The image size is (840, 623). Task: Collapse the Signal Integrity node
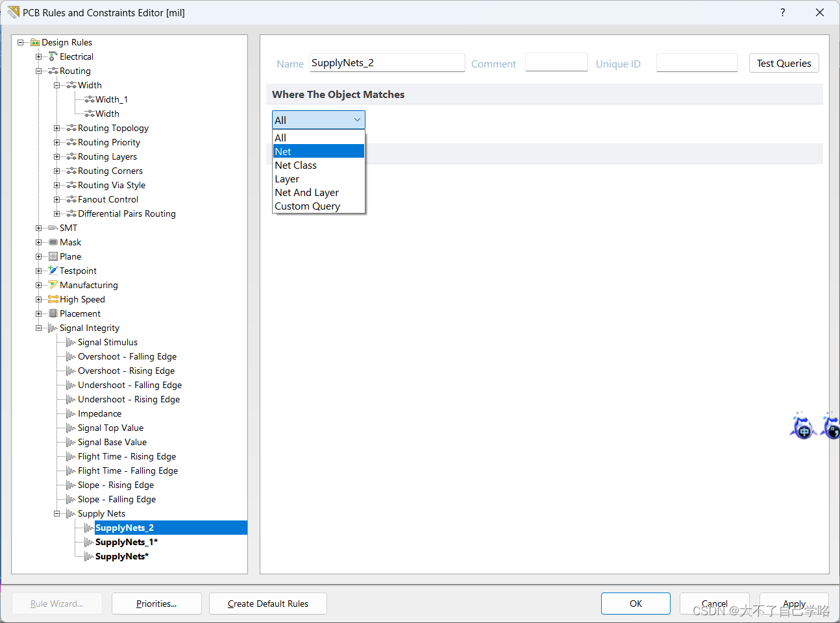(x=39, y=328)
